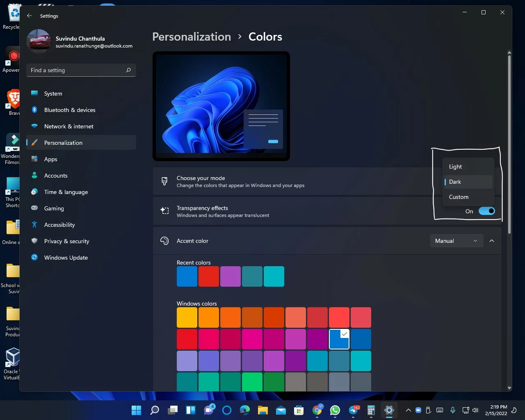Click Personalization breadcrumb link
The image size is (525, 420).
pos(192,37)
